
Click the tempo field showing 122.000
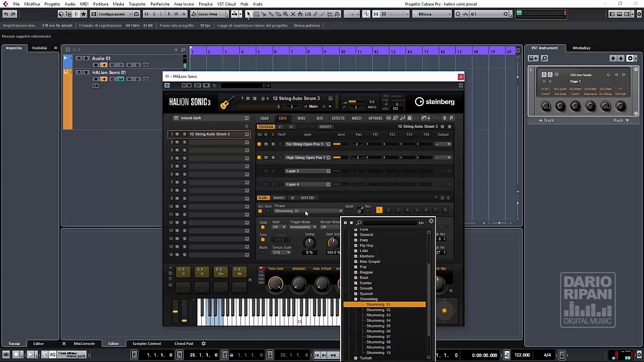(522, 355)
